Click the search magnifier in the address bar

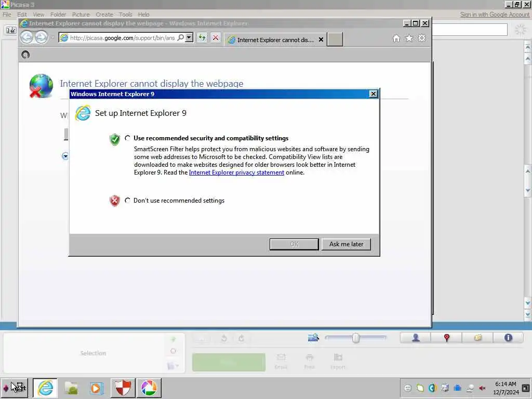(181, 37)
